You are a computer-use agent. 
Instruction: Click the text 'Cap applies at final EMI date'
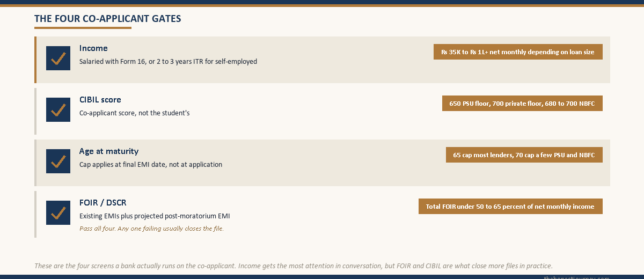[x=123, y=165]
